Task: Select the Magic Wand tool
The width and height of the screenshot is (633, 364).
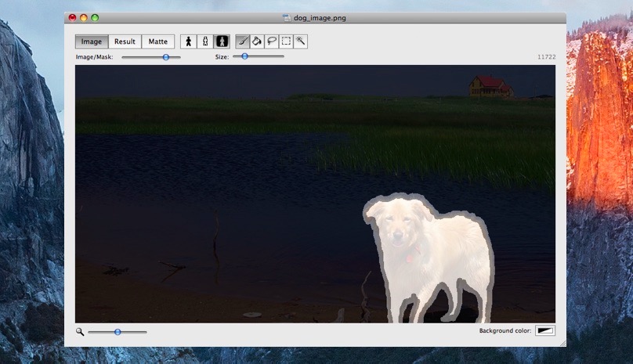Action: pos(300,41)
